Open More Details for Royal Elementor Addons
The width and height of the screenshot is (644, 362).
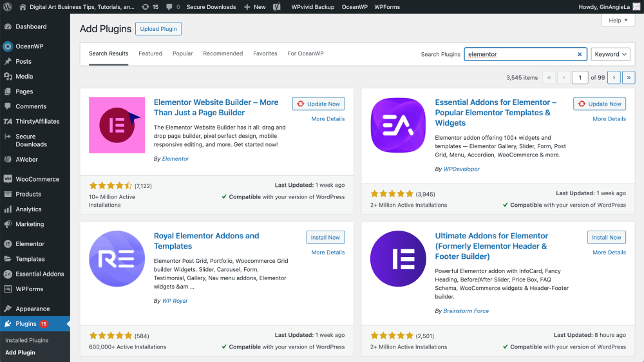click(328, 252)
